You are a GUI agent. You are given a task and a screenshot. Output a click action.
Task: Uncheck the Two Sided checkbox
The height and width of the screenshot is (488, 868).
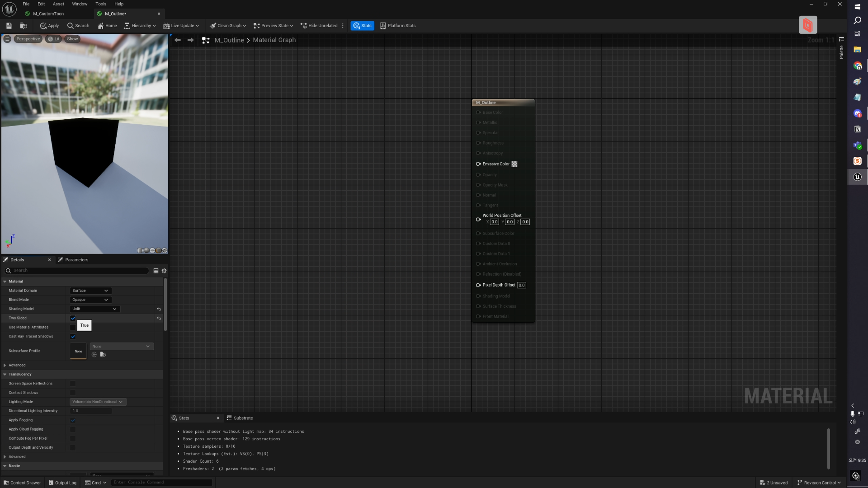pyautogui.click(x=73, y=318)
